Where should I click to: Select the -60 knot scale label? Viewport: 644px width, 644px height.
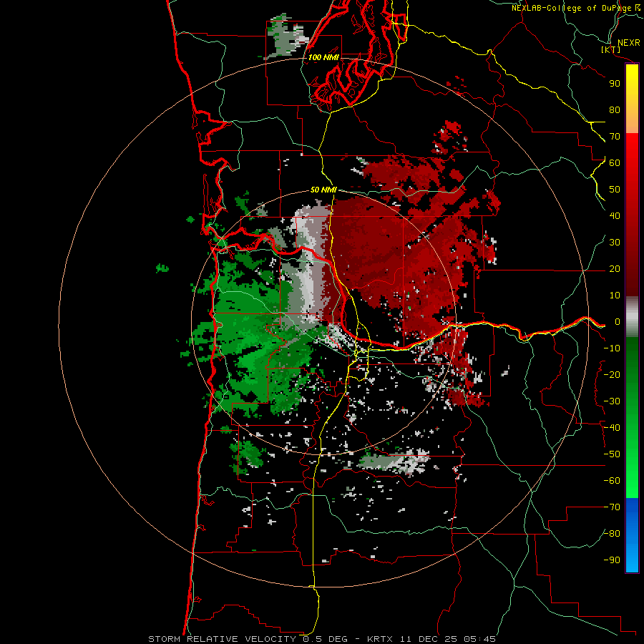pos(612,481)
